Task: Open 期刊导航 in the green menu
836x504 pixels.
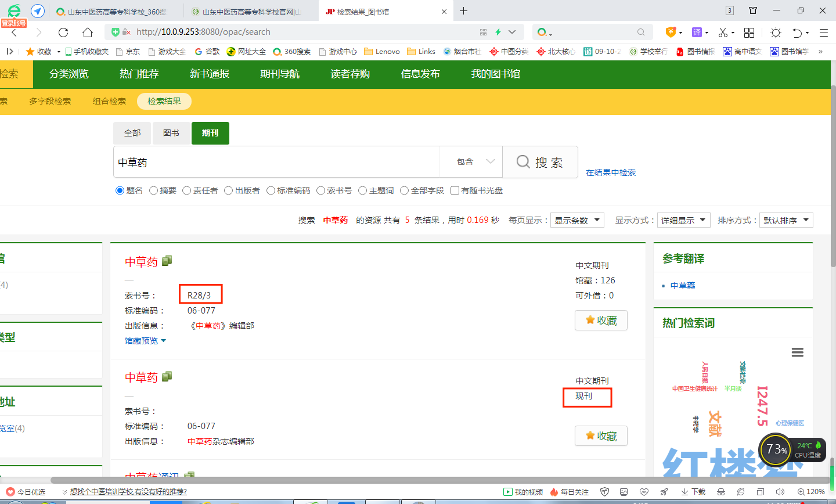Action: pos(280,74)
